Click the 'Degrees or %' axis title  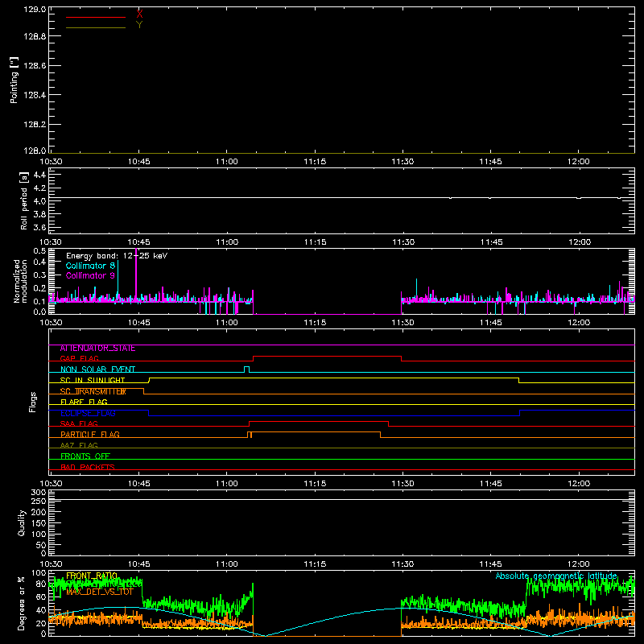(21, 603)
